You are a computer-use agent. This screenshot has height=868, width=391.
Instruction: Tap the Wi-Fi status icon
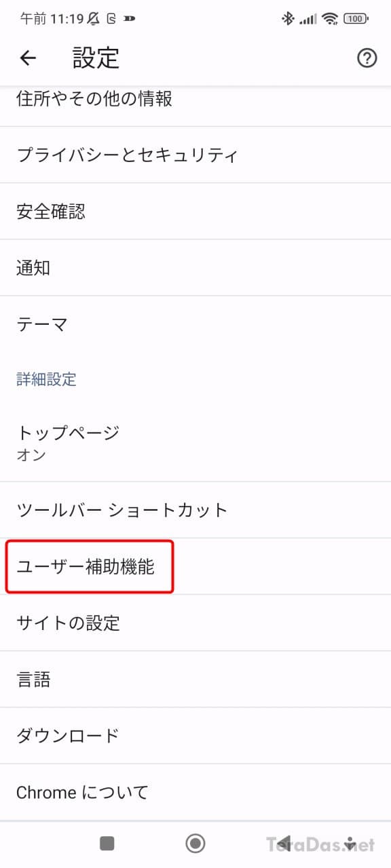[331, 19]
